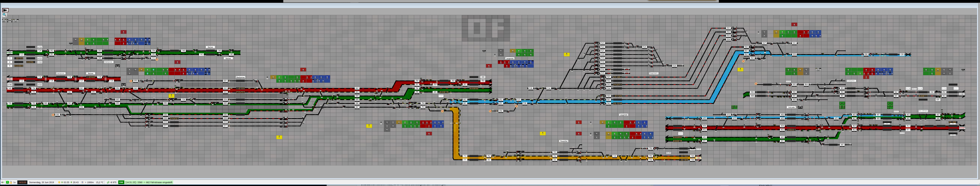This screenshot has height=186, width=980.
Task: Click the 14:52:28 simulation clock
Action: coord(22,182)
